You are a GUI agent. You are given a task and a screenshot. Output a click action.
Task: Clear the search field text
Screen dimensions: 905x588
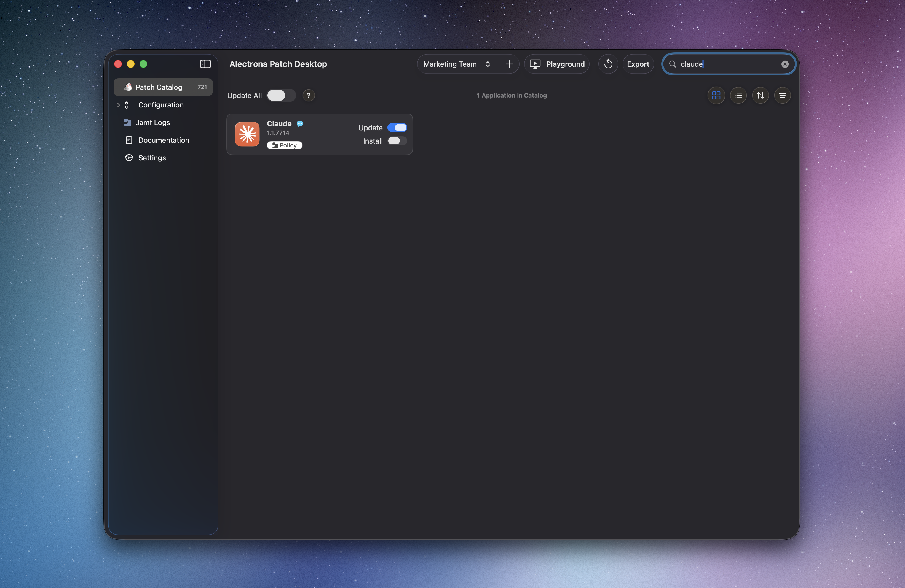pos(784,64)
